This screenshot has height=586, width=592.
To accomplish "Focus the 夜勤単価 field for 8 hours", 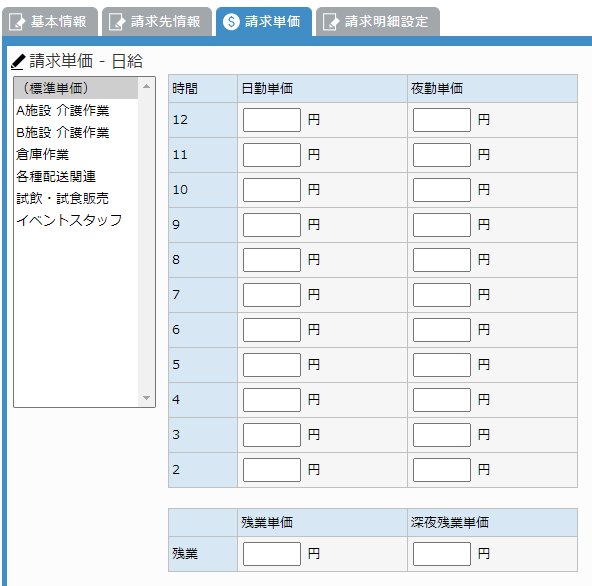I will 442,260.
